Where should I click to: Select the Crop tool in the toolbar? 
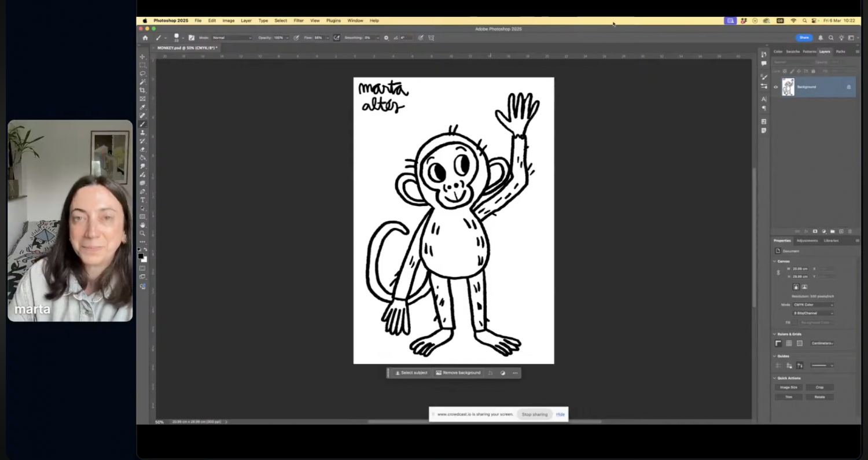(x=142, y=90)
